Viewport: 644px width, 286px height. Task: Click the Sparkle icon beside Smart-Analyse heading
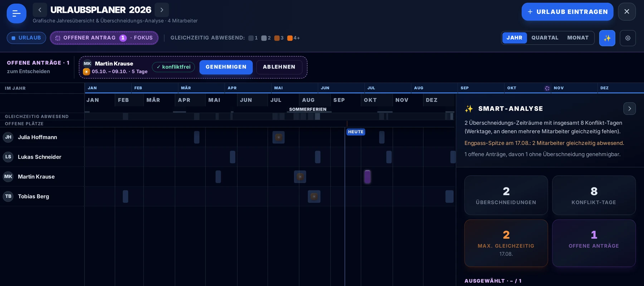coord(469,109)
